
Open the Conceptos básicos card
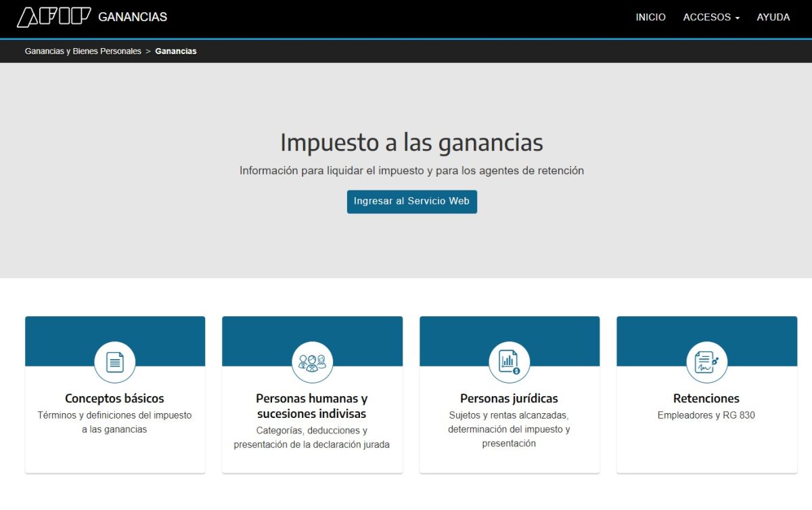[x=114, y=406]
